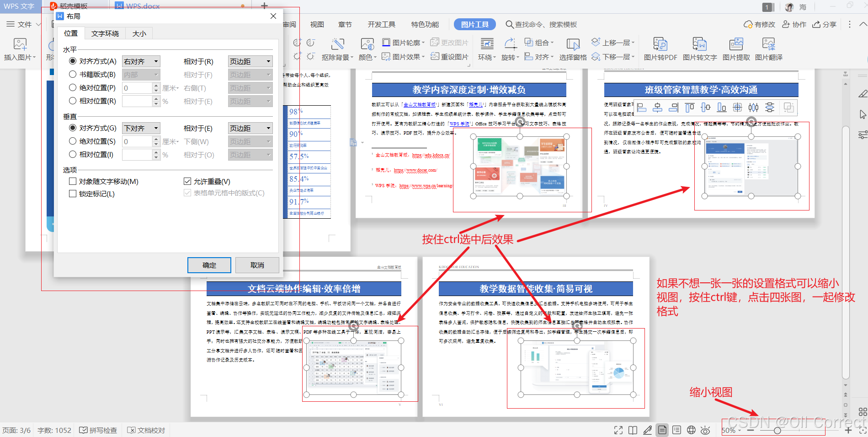The height and width of the screenshot is (437, 868).
Task: Click the 图片转PDF convert icon
Action: [x=660, y=44]
